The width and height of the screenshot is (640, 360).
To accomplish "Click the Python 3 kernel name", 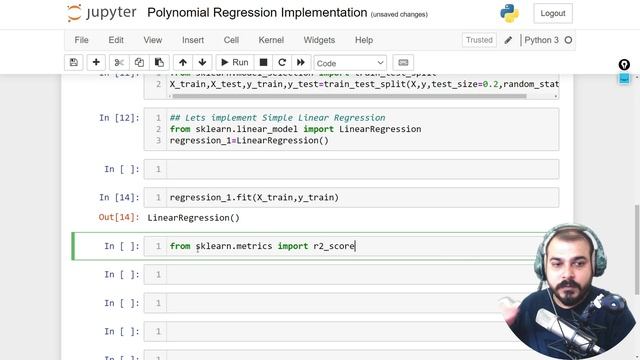I will point(541,40).
